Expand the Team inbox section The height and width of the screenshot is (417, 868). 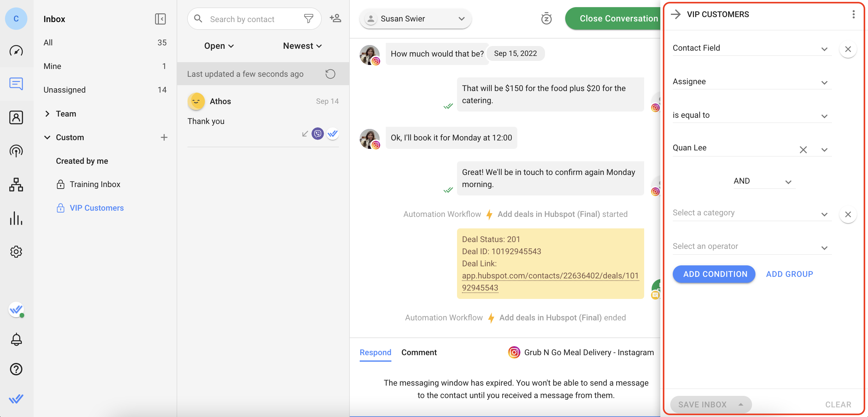click(48, 114)
